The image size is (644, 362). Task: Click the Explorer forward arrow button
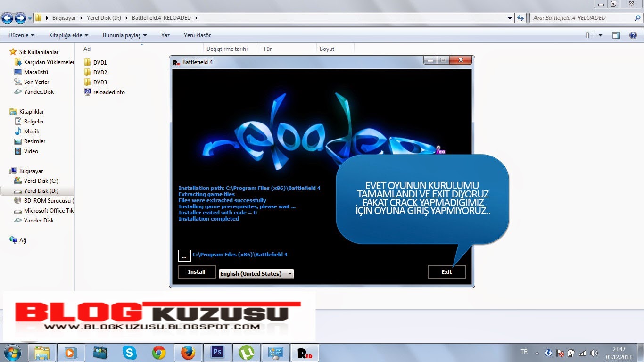click(20, 18)
